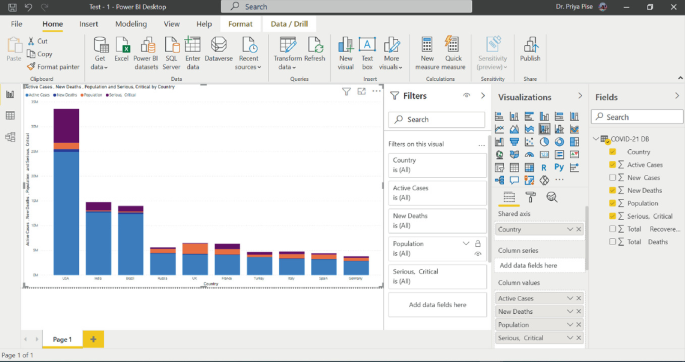This screenshot has height=362, width=685.
Task: Pick the slicer visual
Action: (499, 167)
